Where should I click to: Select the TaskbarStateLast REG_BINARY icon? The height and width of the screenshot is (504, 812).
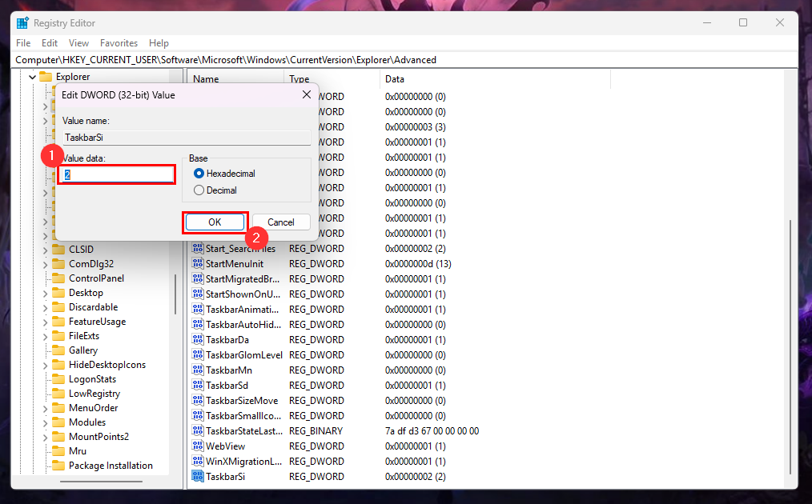tap(198, 430)
